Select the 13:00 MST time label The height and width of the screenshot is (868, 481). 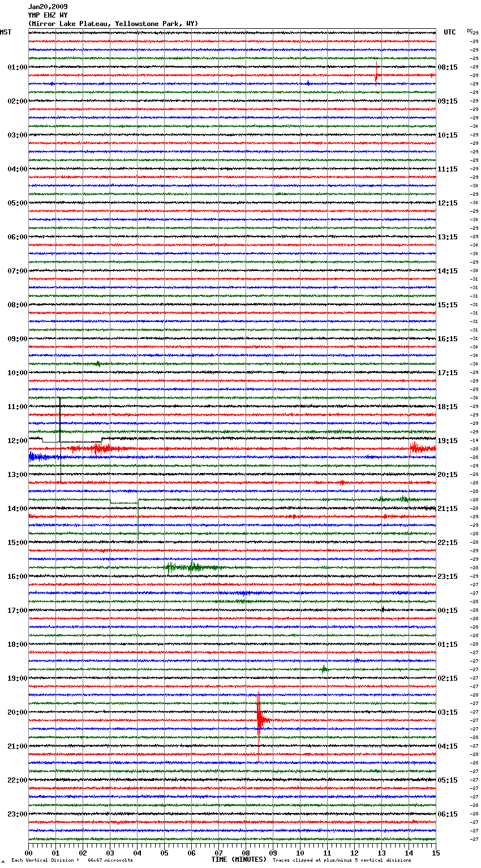[x=18, y=475]
